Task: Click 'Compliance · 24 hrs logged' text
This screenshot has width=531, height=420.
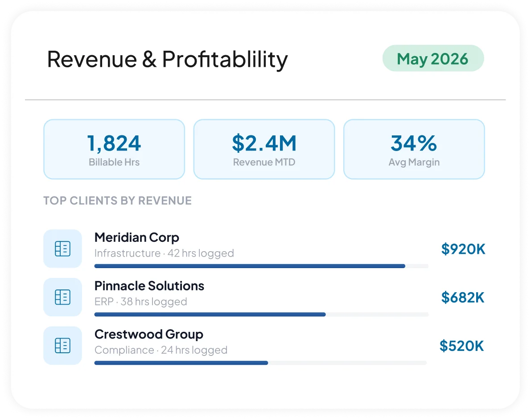Action: [161, 350]
